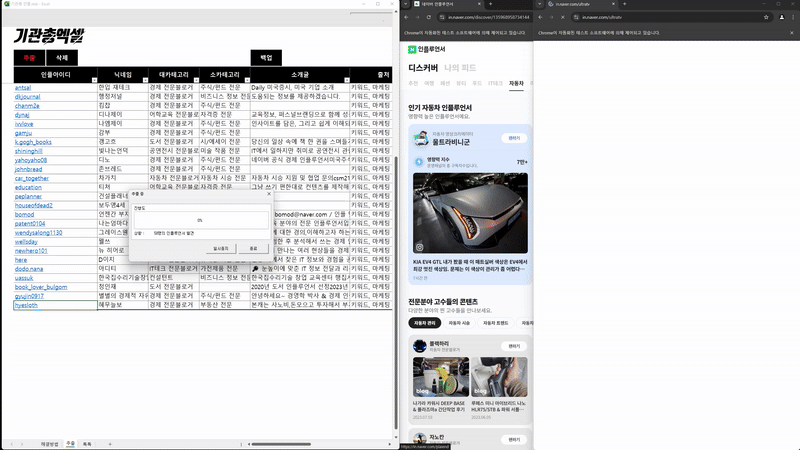Click the 0% progress bar in dialog
This screenshot has width=800, height=450.
point(201,220)
